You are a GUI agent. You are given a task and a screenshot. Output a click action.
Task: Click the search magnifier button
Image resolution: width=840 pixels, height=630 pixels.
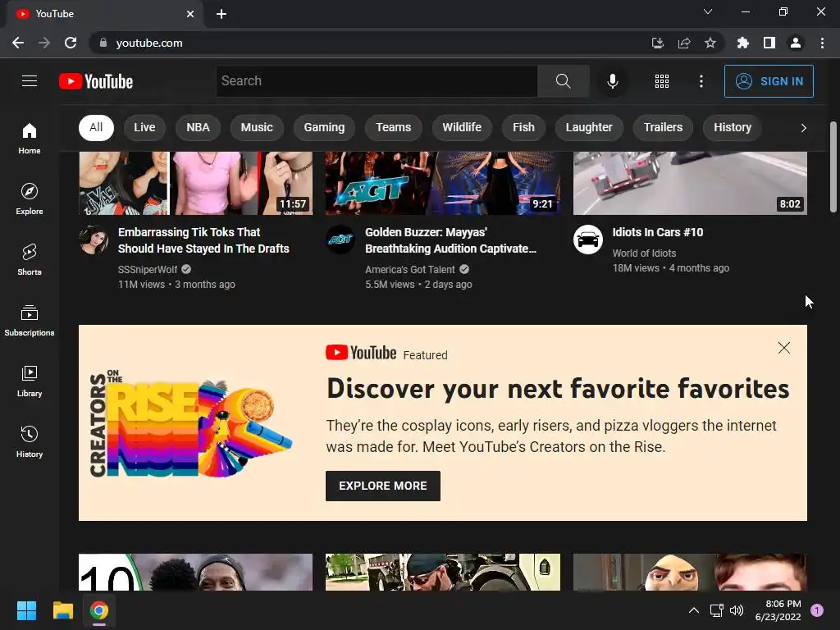click(563, 81)
